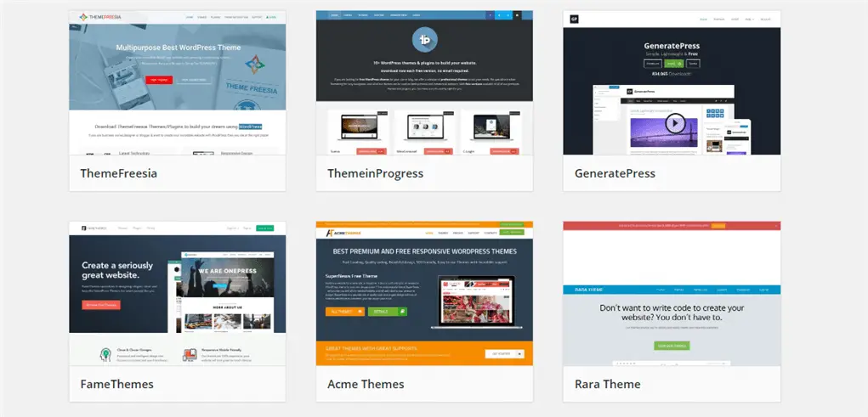
Task: Click the Don't want to write code headline
Action: pos(672,313)
